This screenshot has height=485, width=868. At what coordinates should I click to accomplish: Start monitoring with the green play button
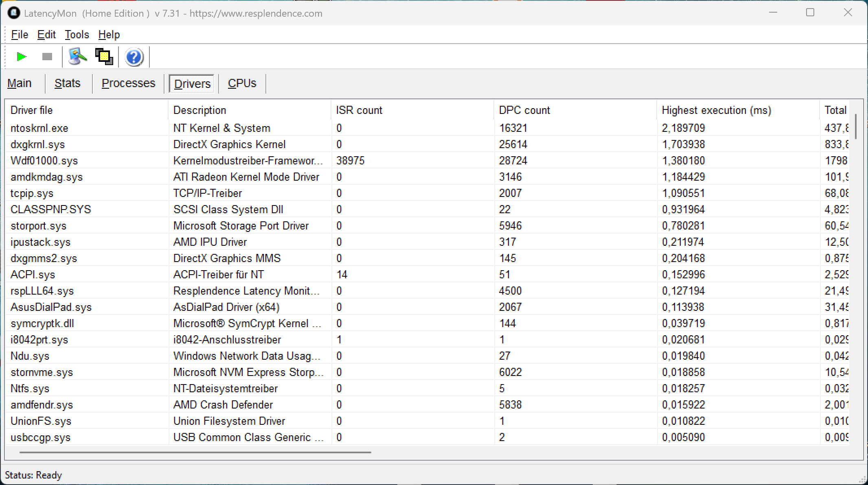pyautogui.click(x=22, y=57)
